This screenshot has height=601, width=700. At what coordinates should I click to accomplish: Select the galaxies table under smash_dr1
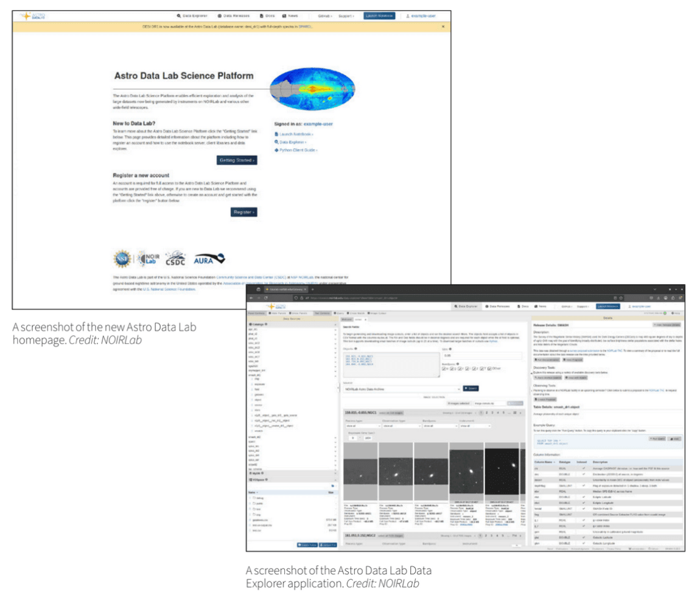[259, 394]
